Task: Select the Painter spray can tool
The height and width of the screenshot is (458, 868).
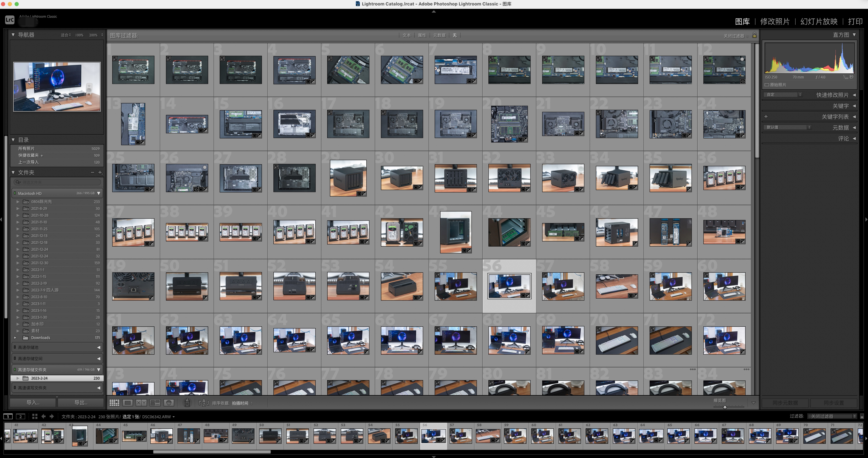Action: 187,402
